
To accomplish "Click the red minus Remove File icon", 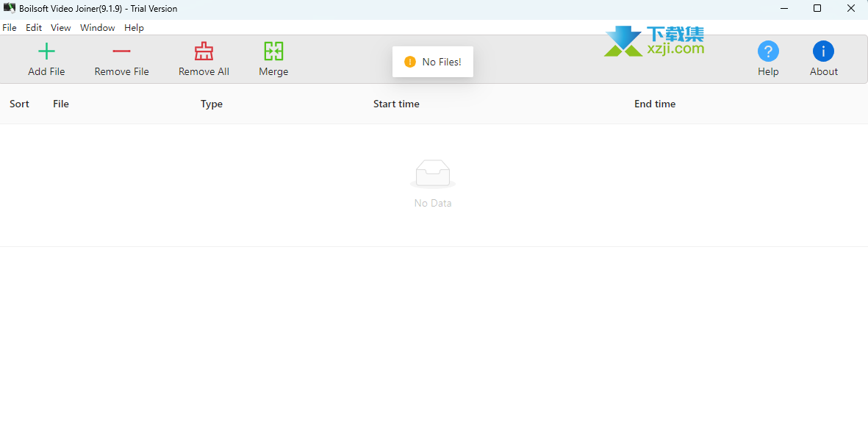I will (x=121, y=51).
